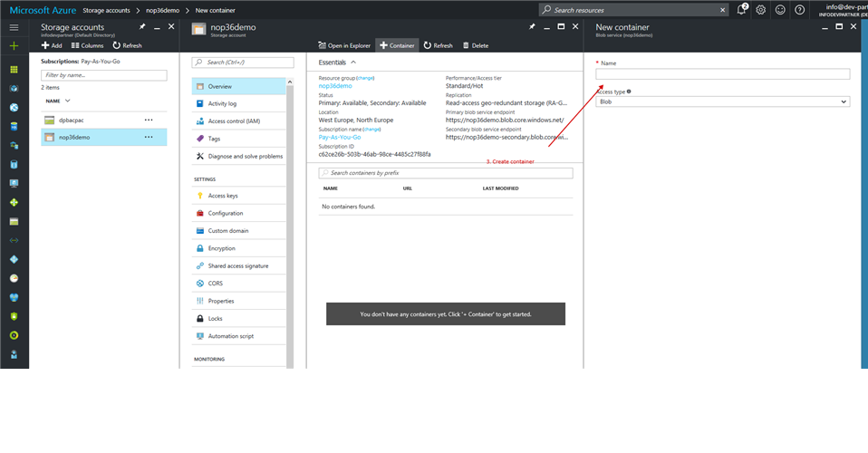
Task: Click the Pay-As-You-Go subscription link
Action: coord(340,137)
